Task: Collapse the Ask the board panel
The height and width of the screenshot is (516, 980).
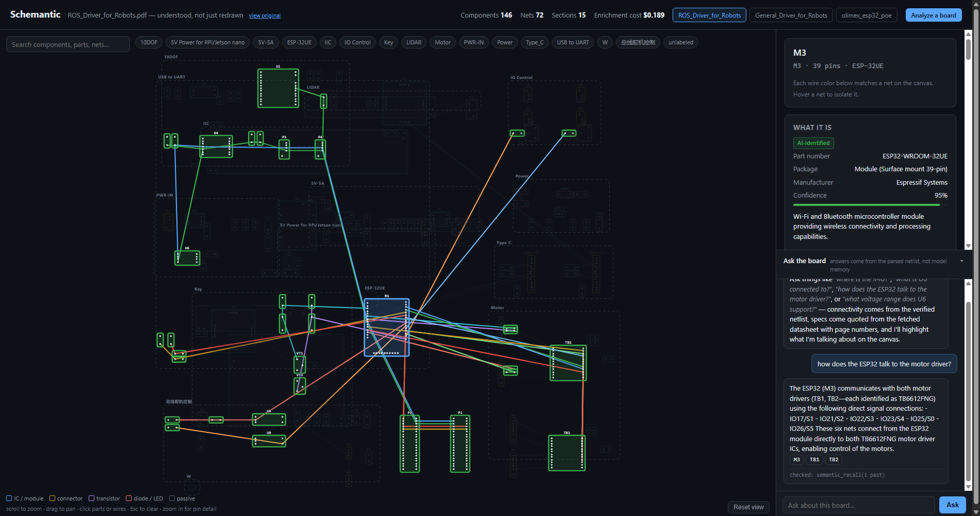Action: tap(961, 261)
